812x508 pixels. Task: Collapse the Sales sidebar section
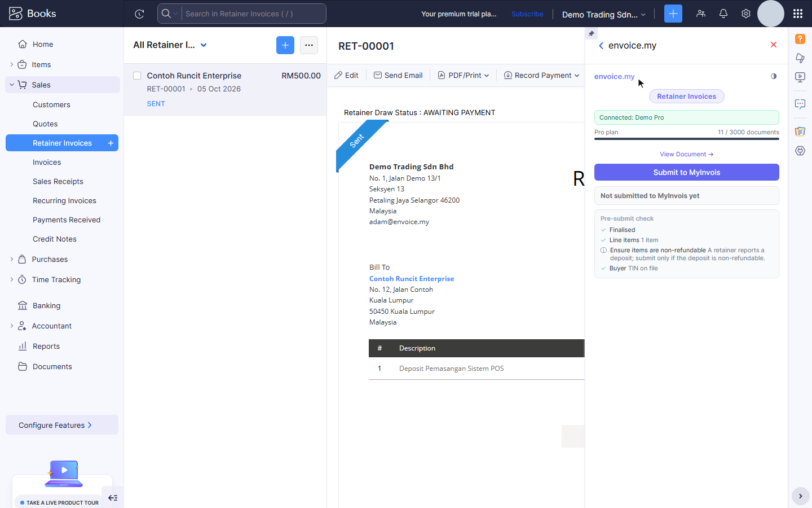[x=12, y=85]
